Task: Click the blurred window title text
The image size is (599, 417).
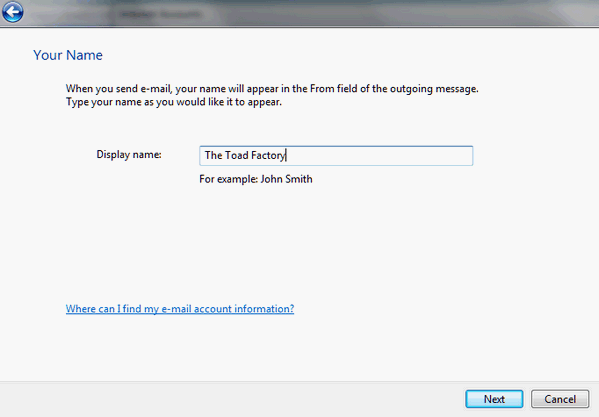Action: click(160, 15)
